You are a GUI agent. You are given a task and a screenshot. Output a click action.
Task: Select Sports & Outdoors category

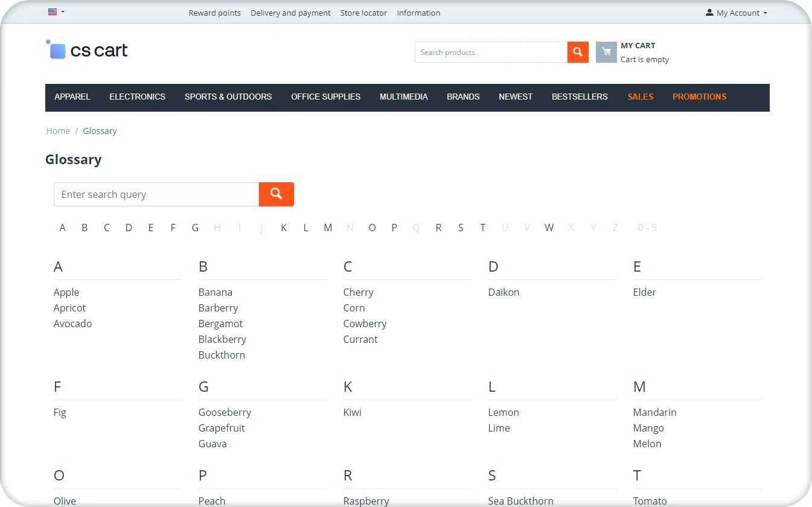[228, 97]
